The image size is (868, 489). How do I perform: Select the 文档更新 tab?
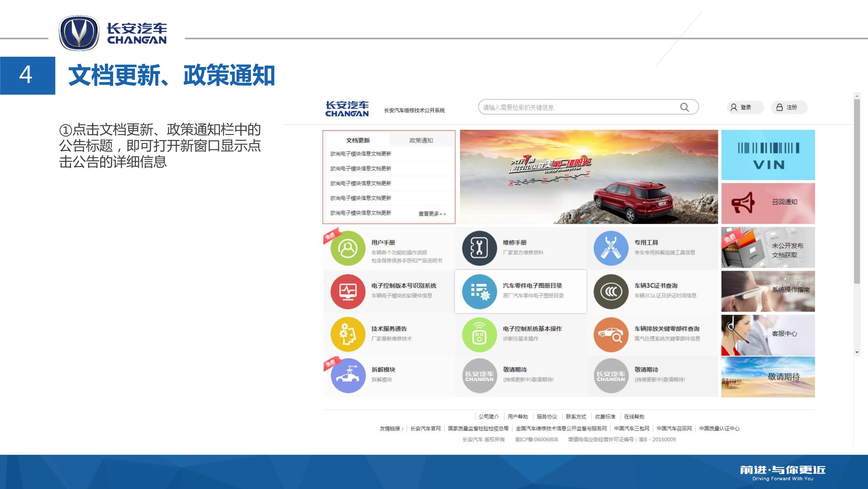coord(358,140)
